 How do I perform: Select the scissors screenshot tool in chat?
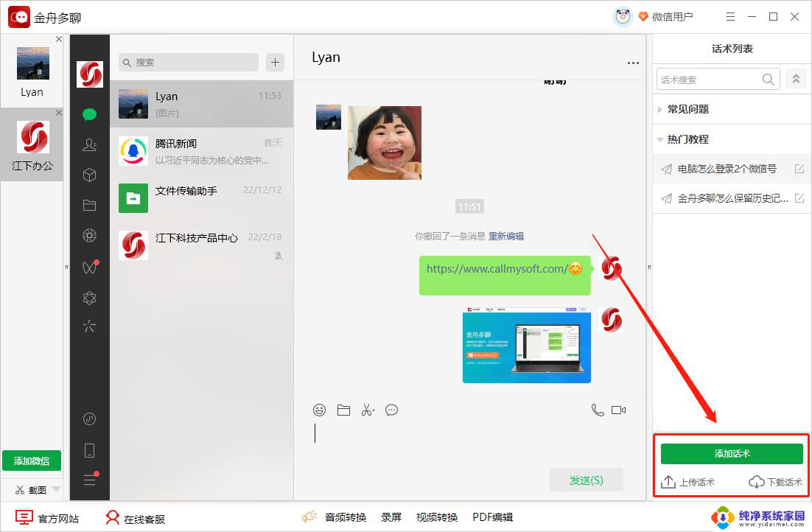[x=368, y=410]
